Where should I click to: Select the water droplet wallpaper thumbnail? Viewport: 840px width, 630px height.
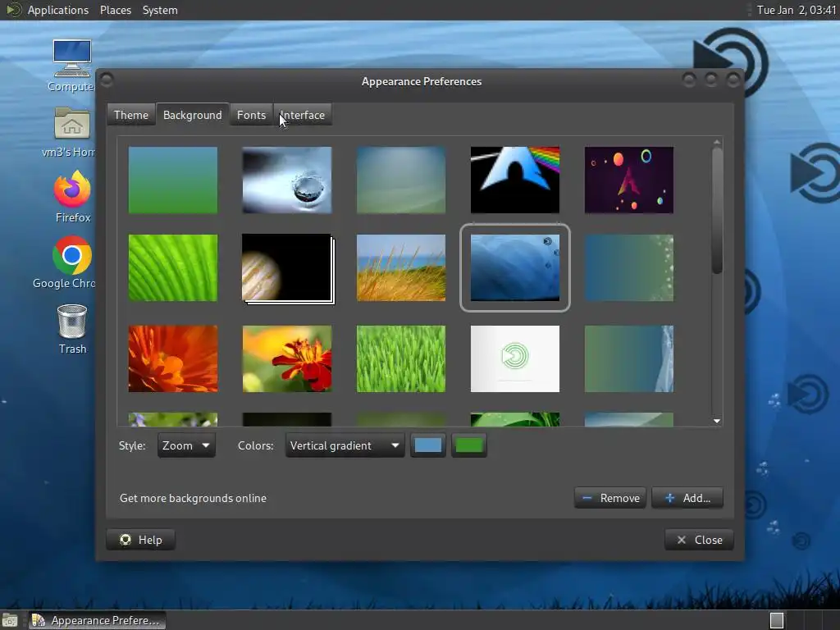point(287,180)
